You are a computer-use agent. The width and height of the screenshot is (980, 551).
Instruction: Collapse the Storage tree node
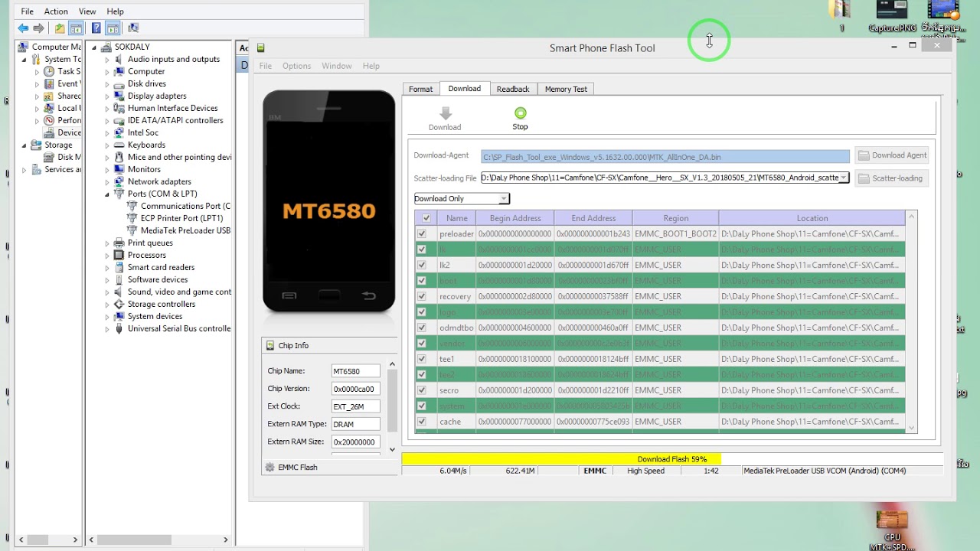pyautogui.click(x=24, y=145)
